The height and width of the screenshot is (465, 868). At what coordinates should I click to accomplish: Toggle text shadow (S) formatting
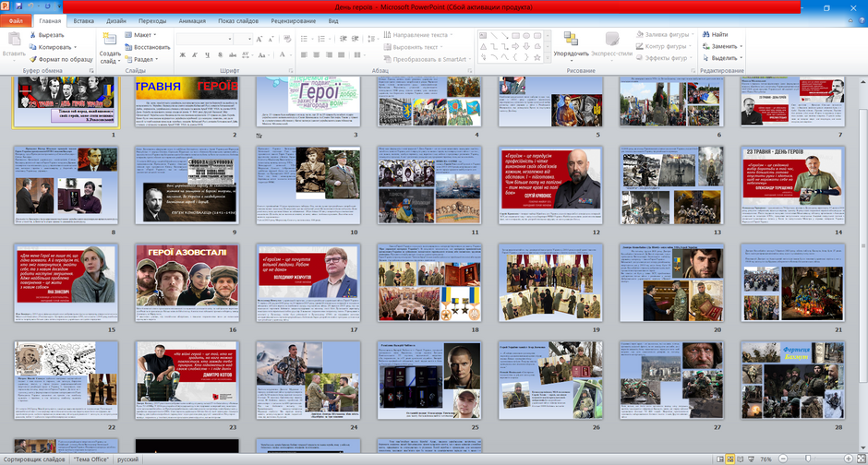[x=220, y=54]
